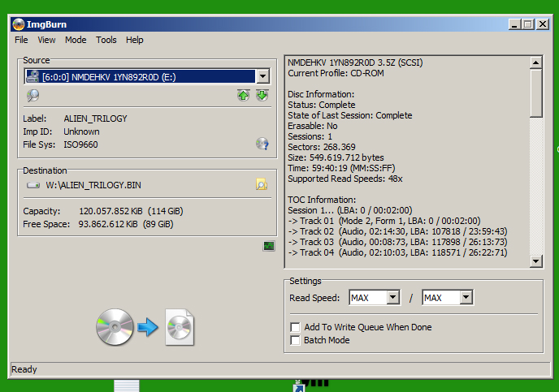Click the File Sys value ISO9660

click(80, 144)
